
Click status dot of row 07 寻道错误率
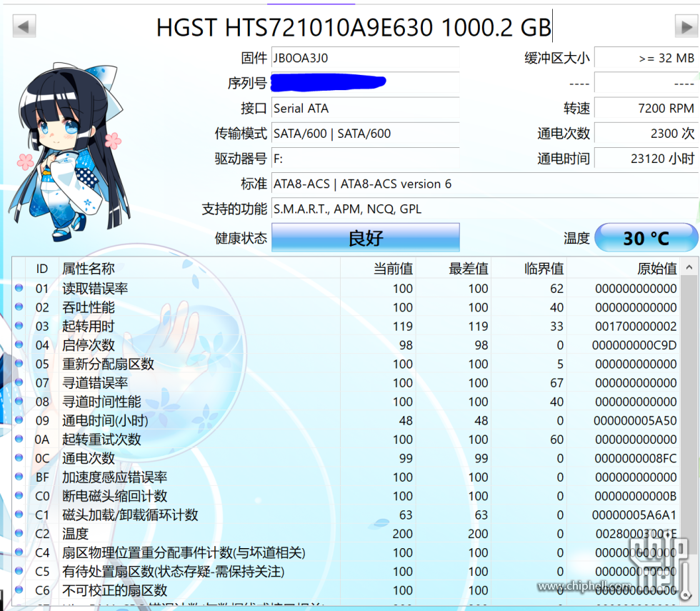tap(19, 382)
